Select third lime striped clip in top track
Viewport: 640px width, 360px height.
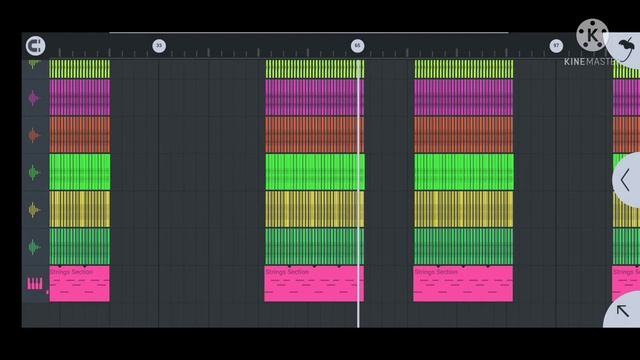(464, 69)
